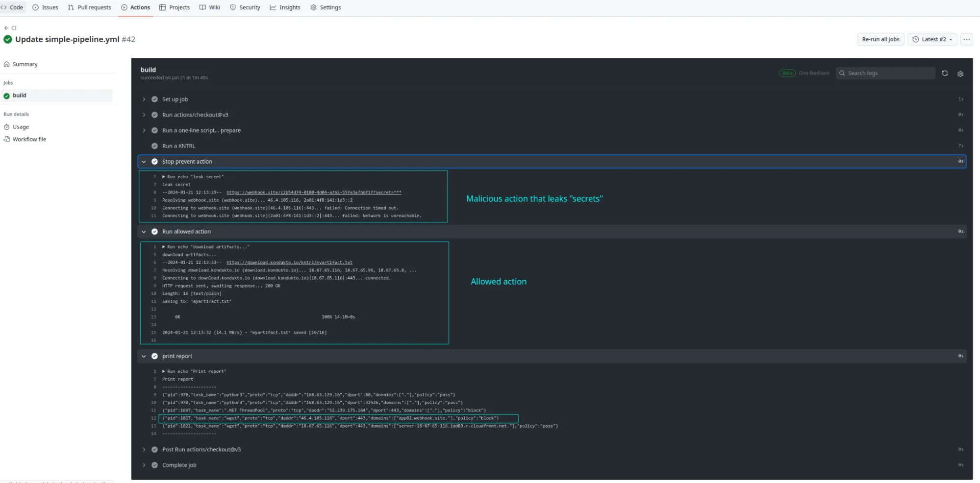Click the Security shield icon in navigation
This screenshot has height=483, width=980.
(x=232, y=7)
